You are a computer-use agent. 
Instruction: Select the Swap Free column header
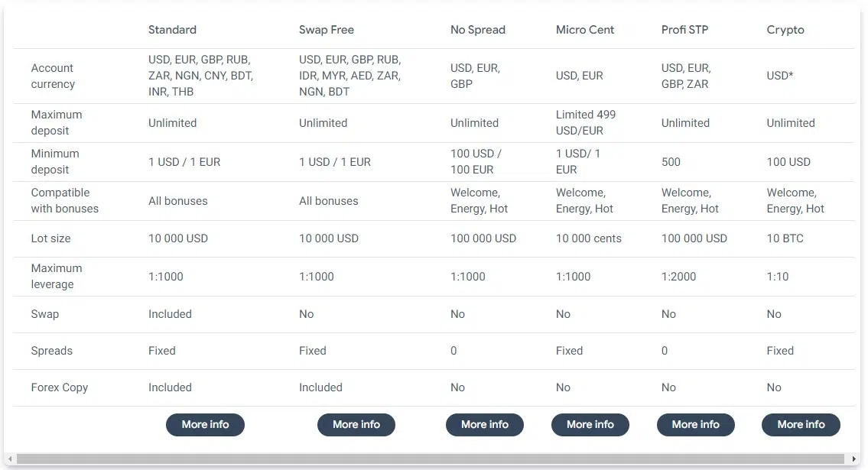click(x=326, y=30)
